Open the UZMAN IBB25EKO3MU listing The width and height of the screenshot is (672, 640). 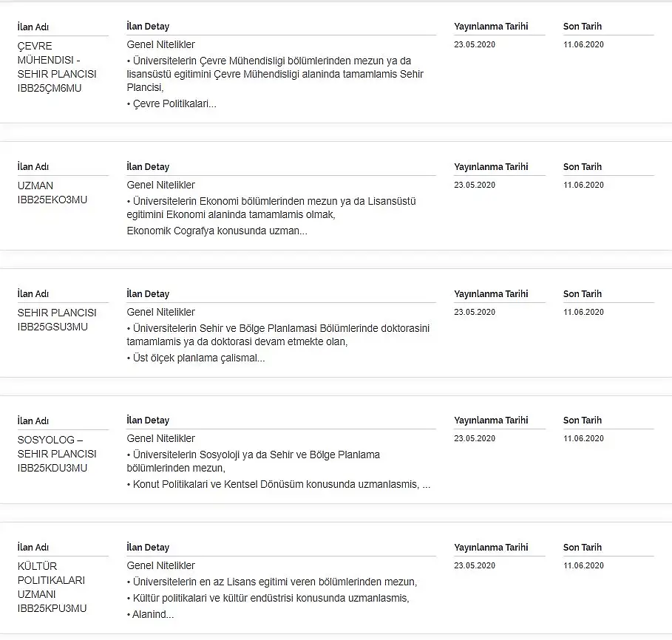pos(52,193)
